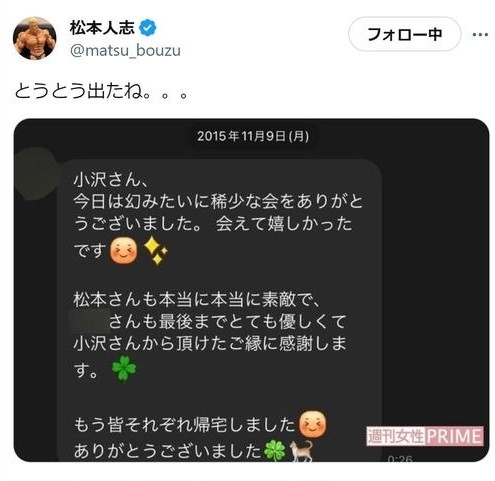
Task: Open the @matsu_bouzu handle link
Action: point(125,51)
